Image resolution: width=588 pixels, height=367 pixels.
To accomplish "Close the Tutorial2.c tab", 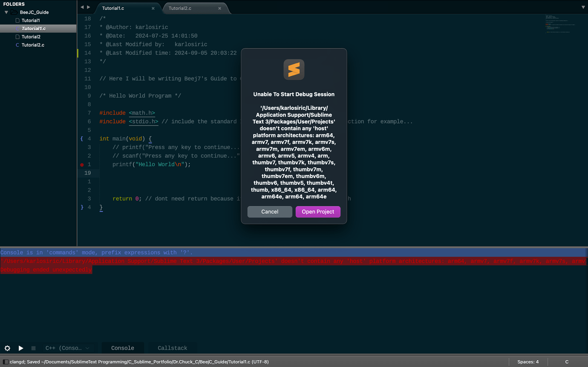I will [220, 8].
